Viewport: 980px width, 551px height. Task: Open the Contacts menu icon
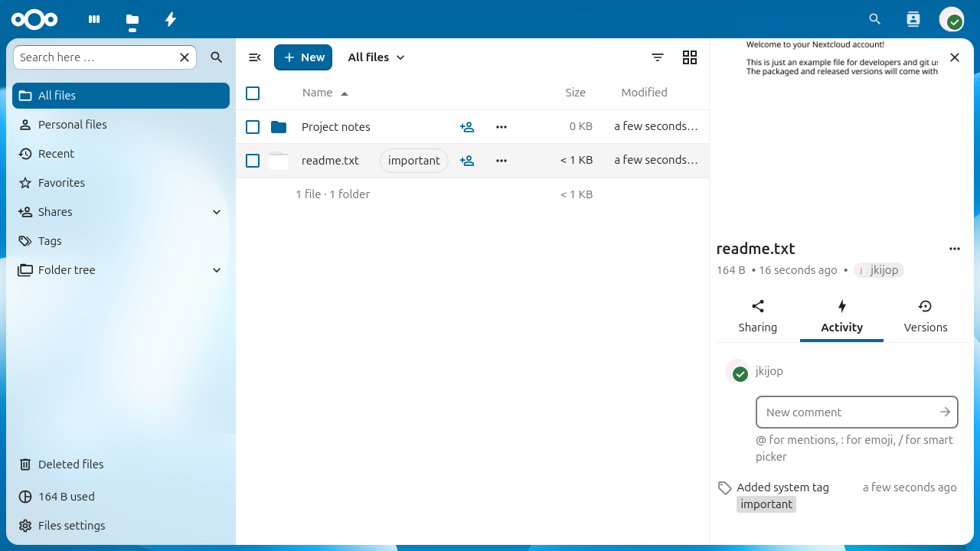913,19
